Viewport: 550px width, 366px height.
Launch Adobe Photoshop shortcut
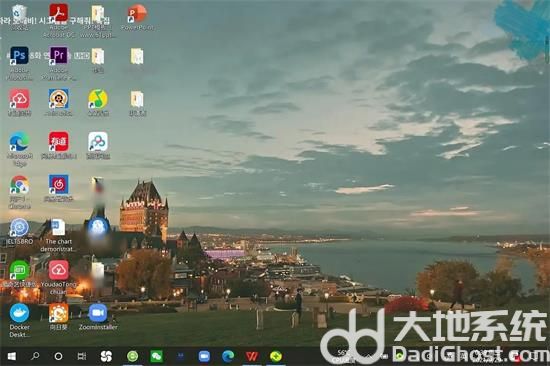point(19,55)
